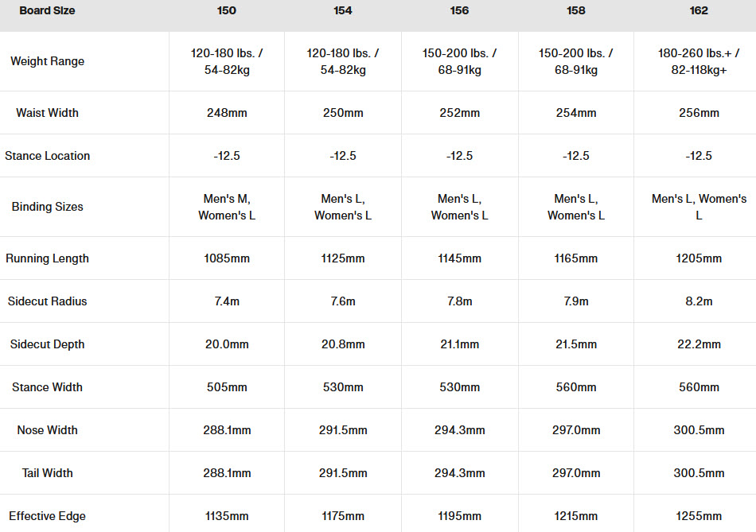Select the 158 board size column header

pos(576,11)
